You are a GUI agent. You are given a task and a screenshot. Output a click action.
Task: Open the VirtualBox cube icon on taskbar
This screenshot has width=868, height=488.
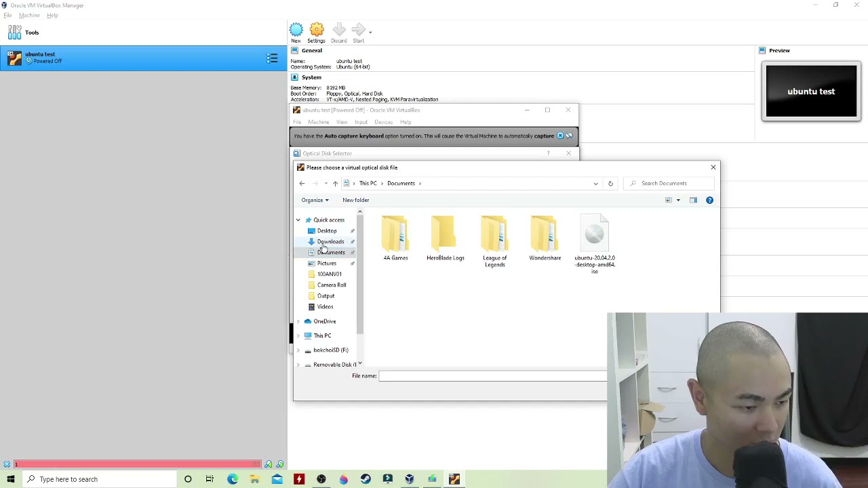(410, 479)
